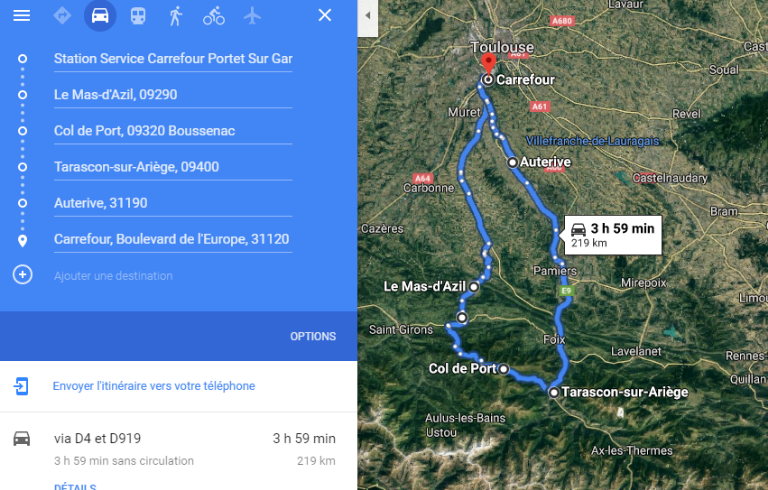
Task: Open route OPTIONS
Action: point(313,337)
